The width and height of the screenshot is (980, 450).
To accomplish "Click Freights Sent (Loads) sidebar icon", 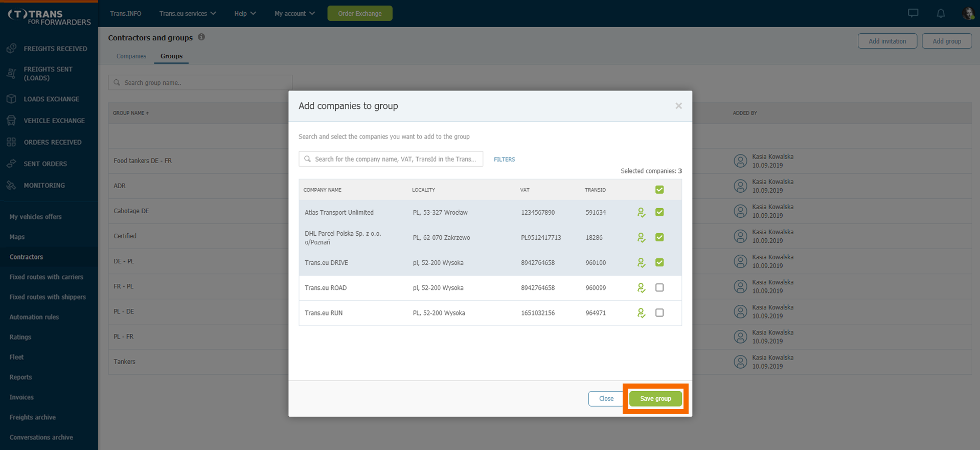I will 11,74.
